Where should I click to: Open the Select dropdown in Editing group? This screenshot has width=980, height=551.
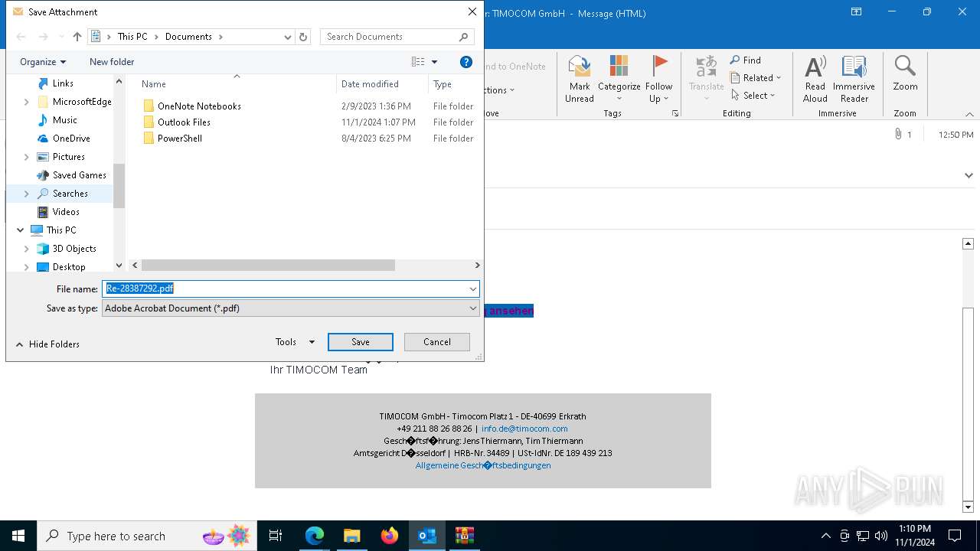[x=753, y=96]
